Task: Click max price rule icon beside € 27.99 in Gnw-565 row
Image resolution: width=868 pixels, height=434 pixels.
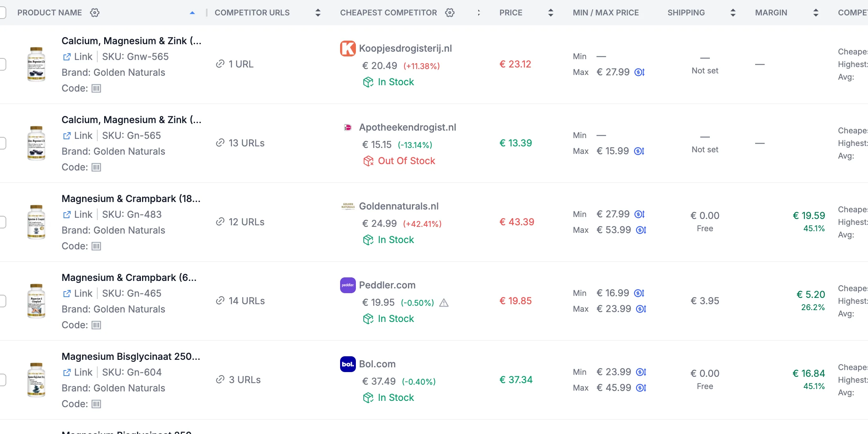Action: (x=640, y=72)
